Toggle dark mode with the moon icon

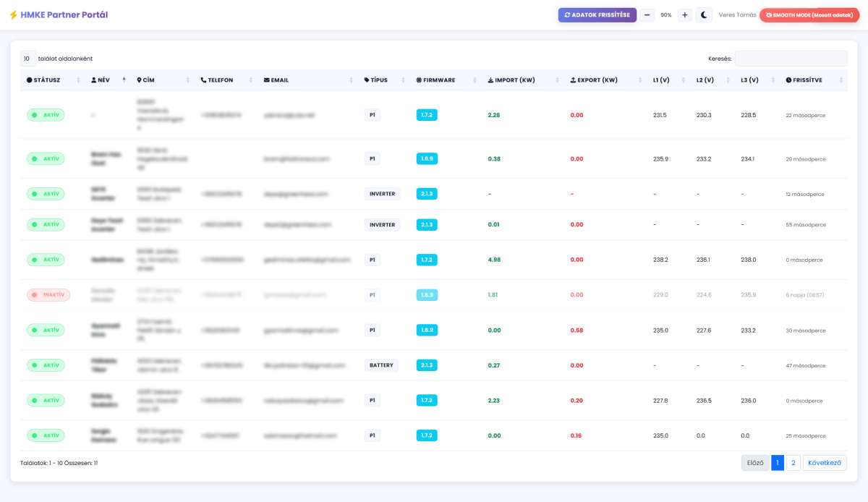click(704, 15)
